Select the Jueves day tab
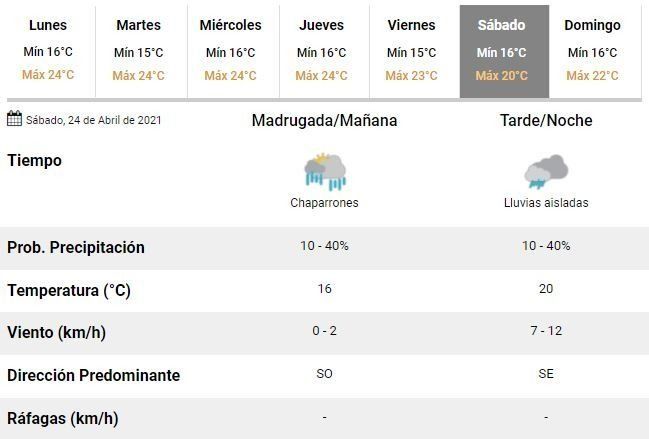Screen dimensions: 649x439 (321, 50)
